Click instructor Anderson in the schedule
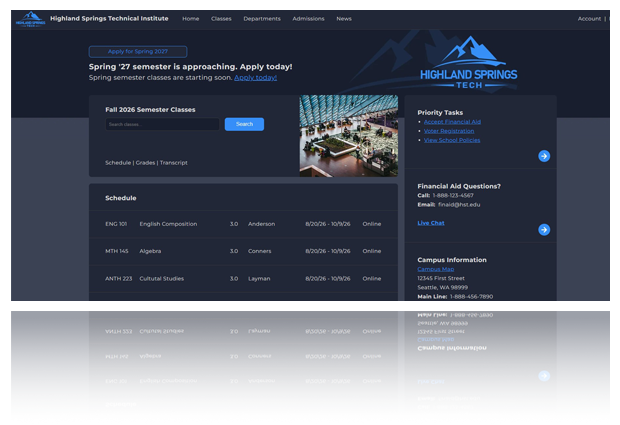Viewport: 620px width, 425px height. 261,224
